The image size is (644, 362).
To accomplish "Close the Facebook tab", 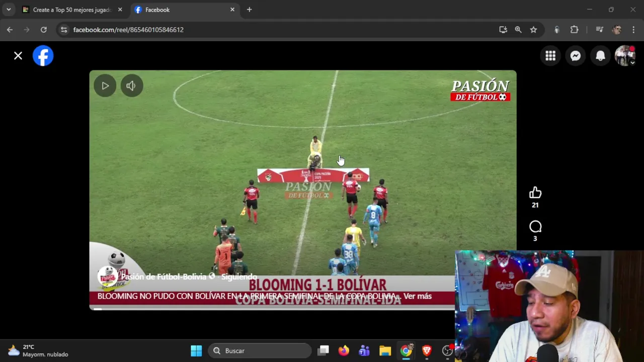I will tap(232, 10).
